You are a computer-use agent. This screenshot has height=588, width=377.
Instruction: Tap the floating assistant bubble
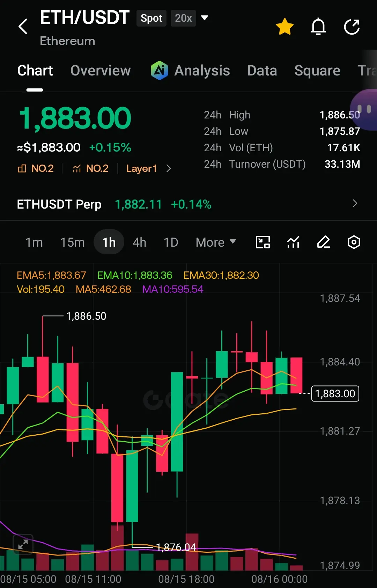[x=364, y=110]
